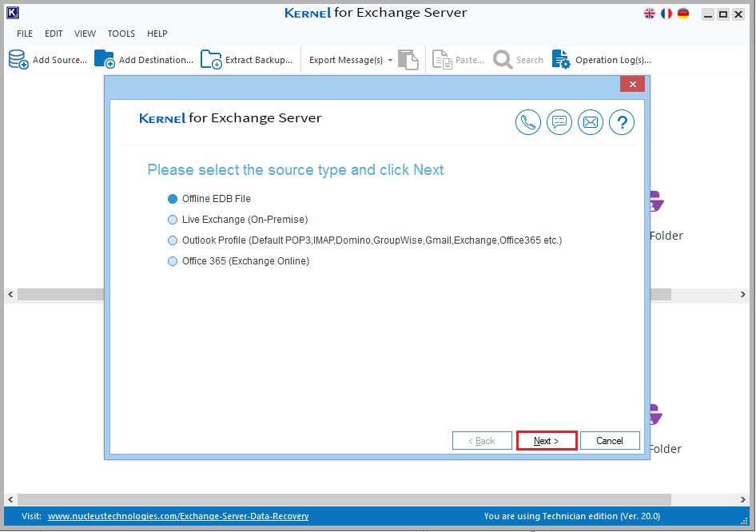Viewport: 756px width, 532px height.
Task: Click the Add Source database icon
Action: pyautogui.click(x=19, y=60)
